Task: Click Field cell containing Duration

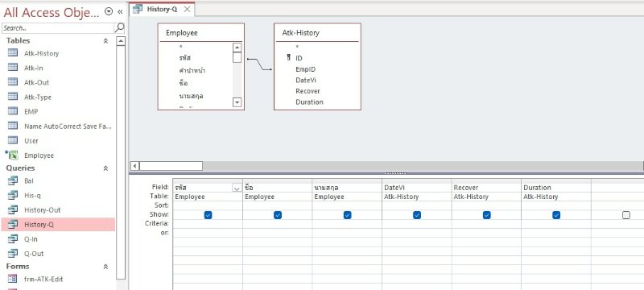Action: pos(556,188)
